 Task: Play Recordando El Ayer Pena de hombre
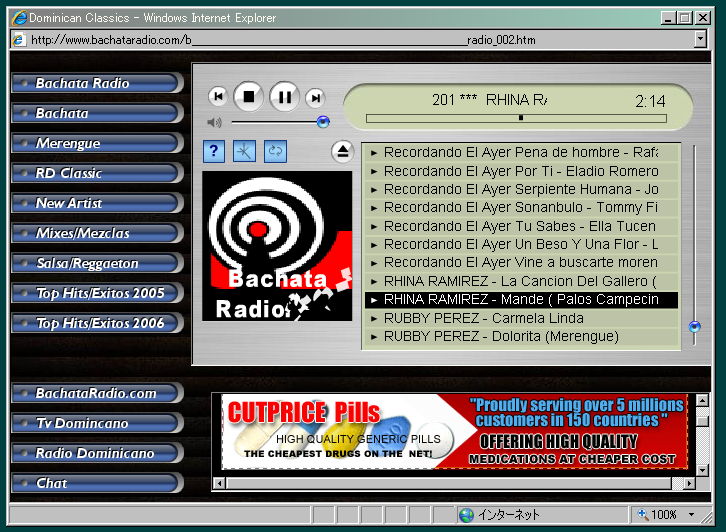click(521, 152)
